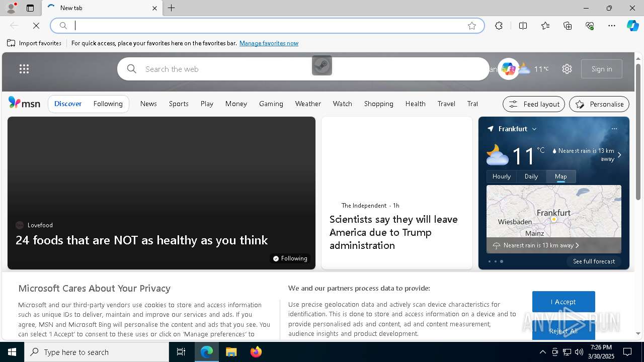Close the New tab browser tab

click(x=154, y=8)
